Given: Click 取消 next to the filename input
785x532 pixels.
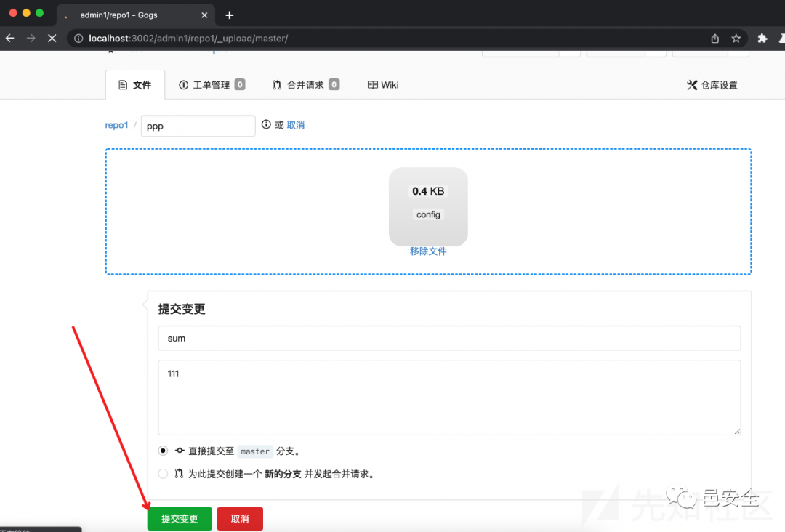Looking at the screenshot, I should pyautogui.click(x=296, y=124).
